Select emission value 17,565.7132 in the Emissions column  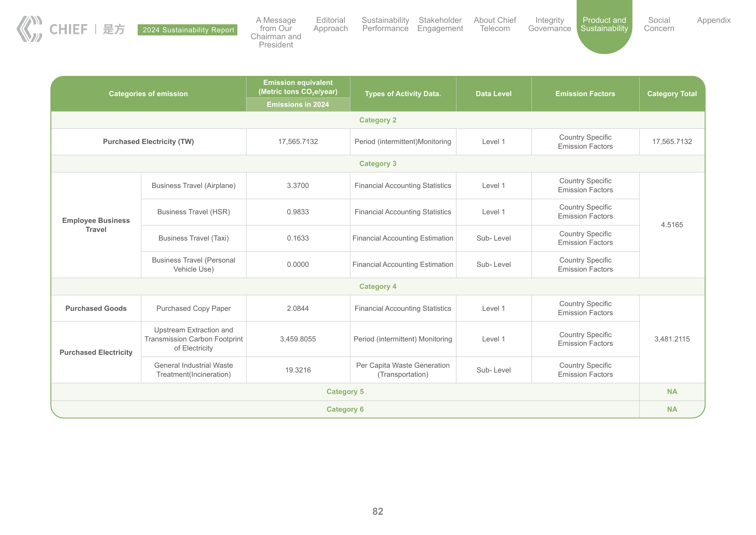click(x=298, y=142)
